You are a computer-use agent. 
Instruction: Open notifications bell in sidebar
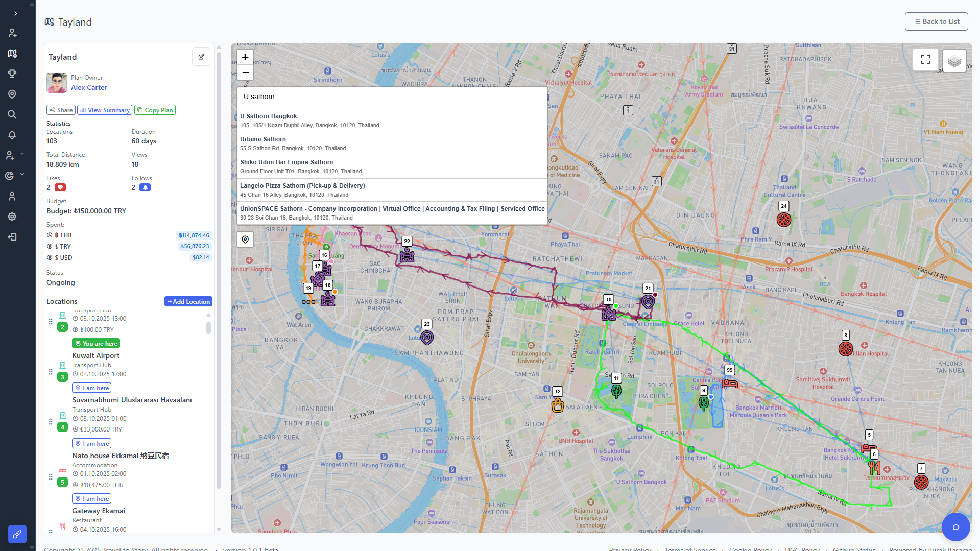pos(12,135)
